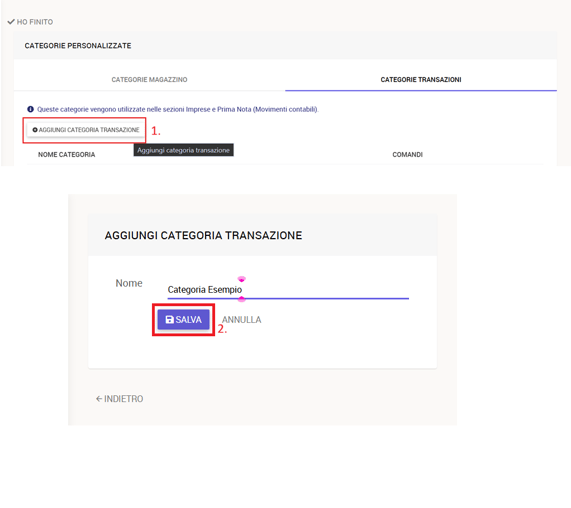The width and height of the screenshot is (571, 508).
Task: Open the Categorie Transazioni tab
Action: tap(421, 79)
